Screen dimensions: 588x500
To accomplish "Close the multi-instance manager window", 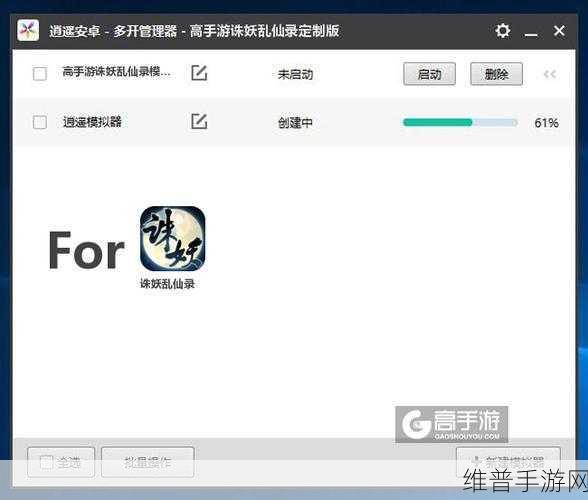I will click(559, 31).
